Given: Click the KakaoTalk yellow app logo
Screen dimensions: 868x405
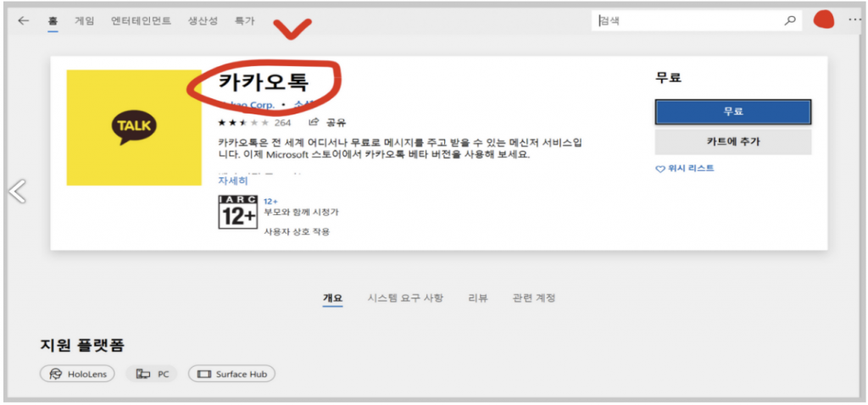Looking at the screenshot, I should point(134,128).
